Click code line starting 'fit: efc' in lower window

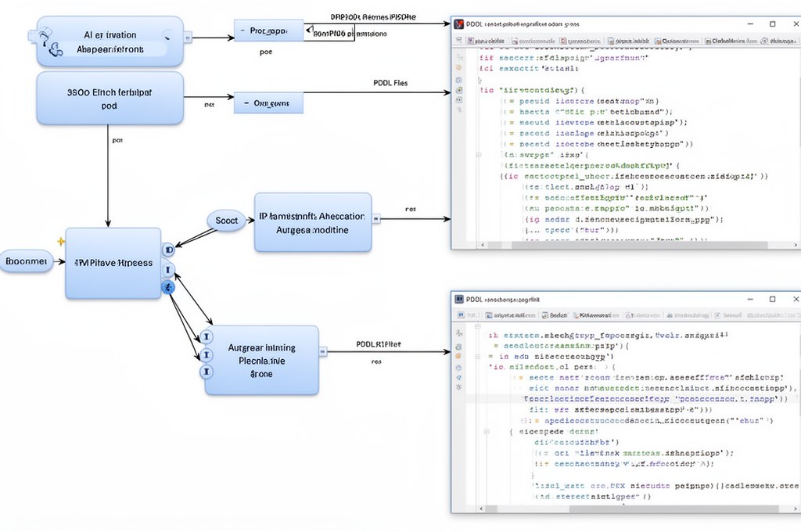tap(620, 410)
